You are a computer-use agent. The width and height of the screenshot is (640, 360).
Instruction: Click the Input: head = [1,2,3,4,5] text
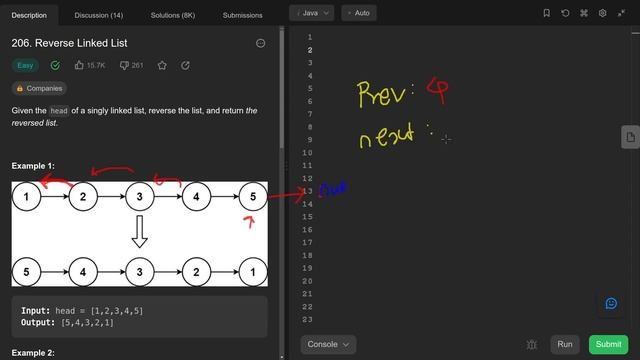[82, 311]
